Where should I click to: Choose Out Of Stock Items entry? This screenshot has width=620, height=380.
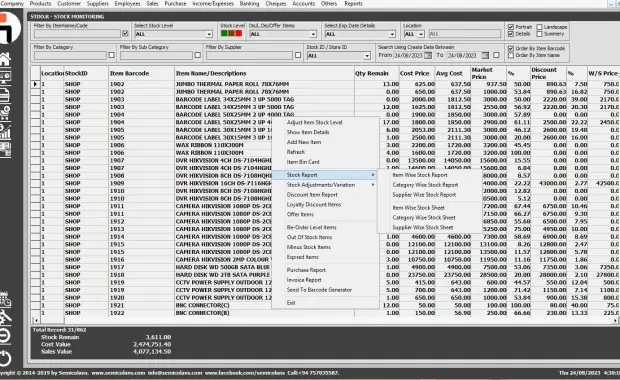point(309,237)
